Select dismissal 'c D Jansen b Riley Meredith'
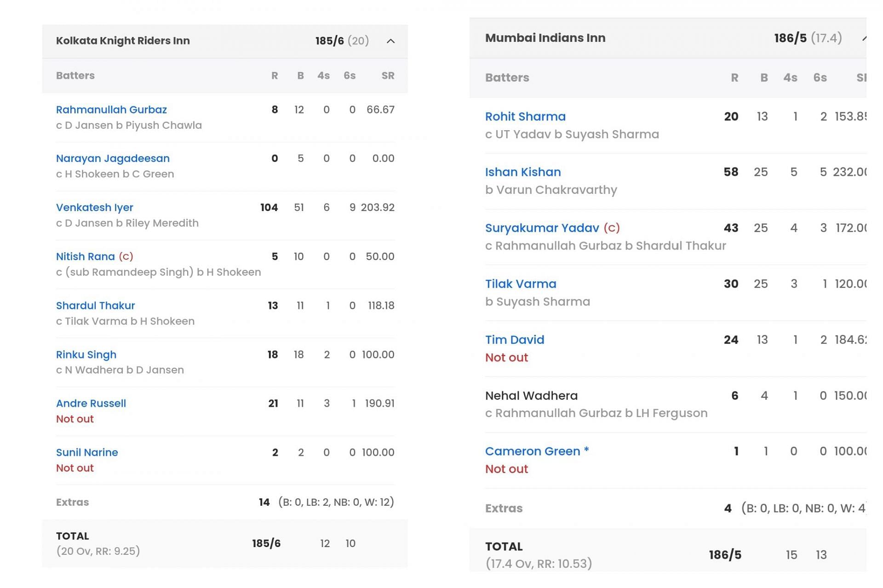 (x=127, y=223)
